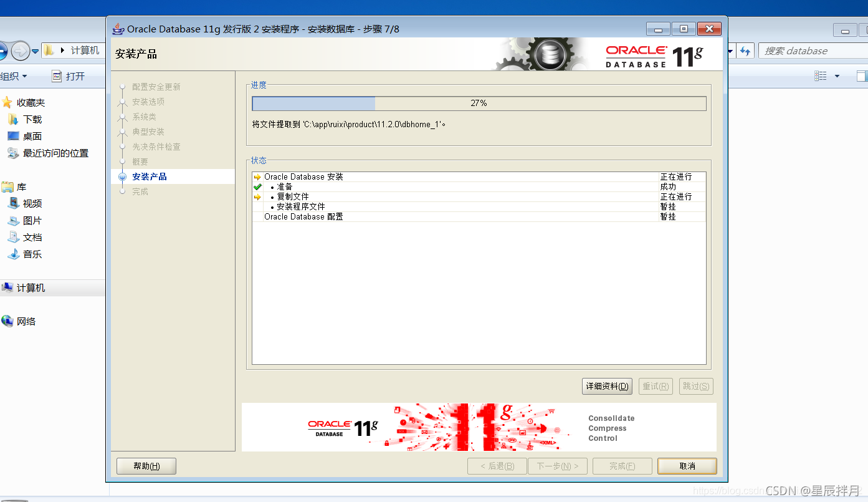Select 网络 in Explorer sidebar
The image size is (868, 502).
(26, 322)
